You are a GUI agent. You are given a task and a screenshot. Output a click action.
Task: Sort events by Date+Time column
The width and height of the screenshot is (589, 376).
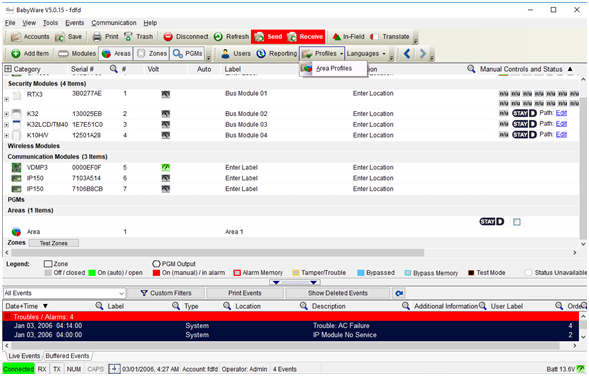point(27,306)
